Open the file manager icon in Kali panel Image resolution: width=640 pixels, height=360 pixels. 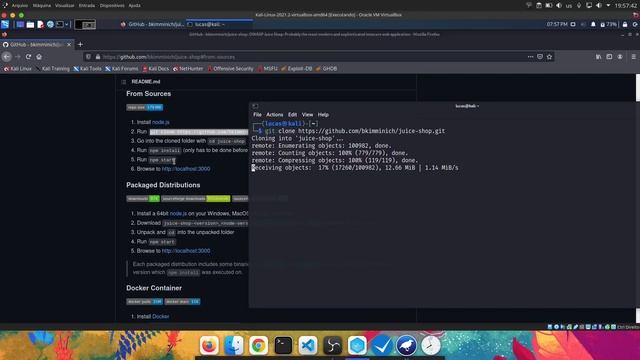(x=30, y=24)
